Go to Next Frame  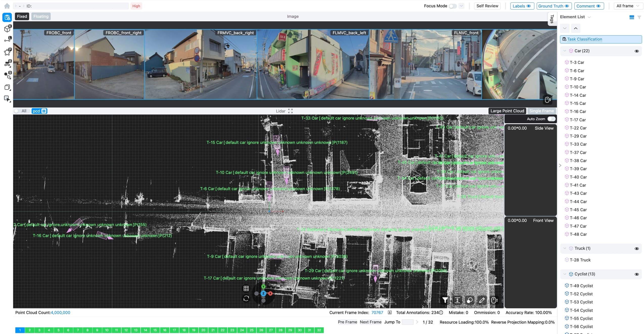point(370,322)
